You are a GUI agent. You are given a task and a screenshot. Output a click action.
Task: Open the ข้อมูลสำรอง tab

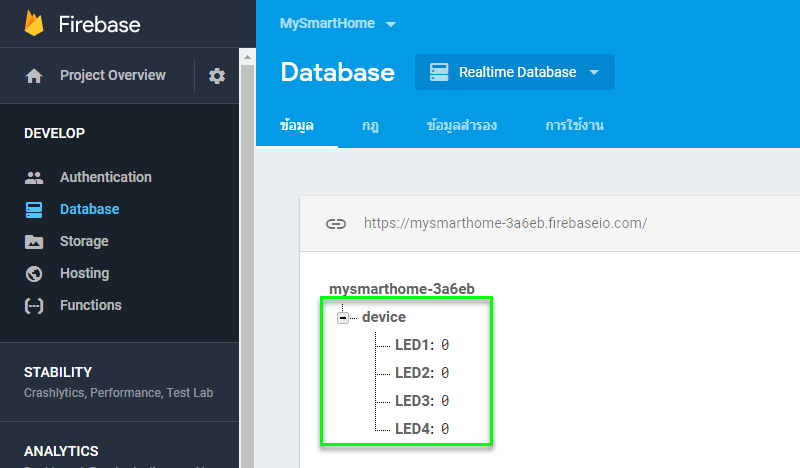[x=462, y=126]
